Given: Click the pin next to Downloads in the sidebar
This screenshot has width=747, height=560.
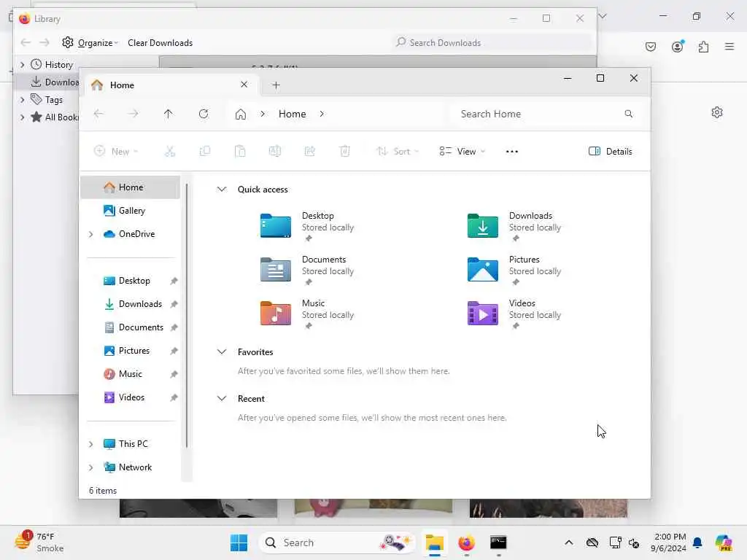Looking at the screenshot, I should tap(174, 304).
